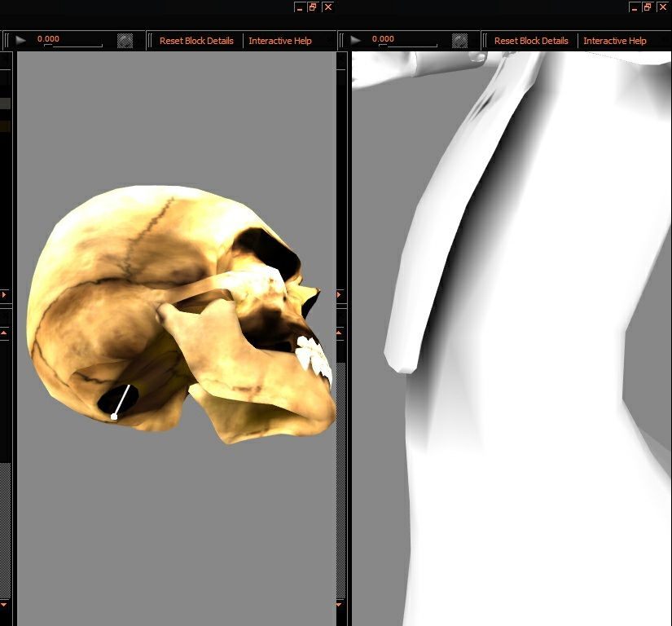The height and width of the screenshot is (626, 672).
Task: Click down-arrow scroll button left of body viewport
Action: [x=339, y=605]
